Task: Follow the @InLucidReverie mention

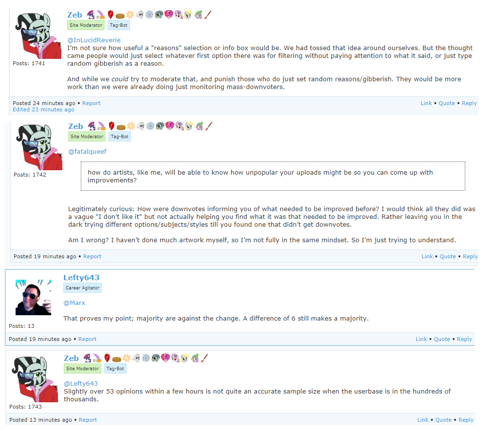Action: 94,40
